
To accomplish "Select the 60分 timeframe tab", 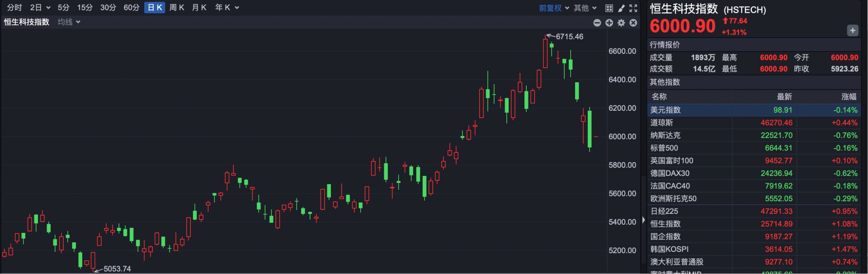I will [131, 8].
